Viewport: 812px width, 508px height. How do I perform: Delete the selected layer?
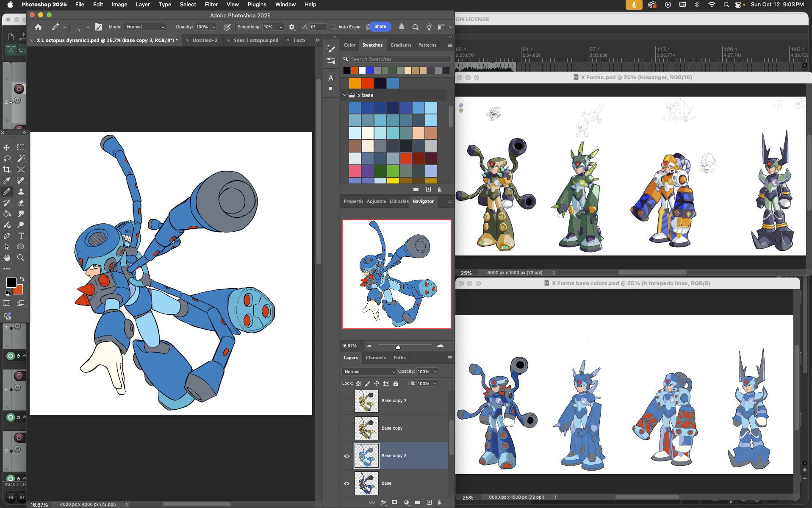(x=441, y=502)
